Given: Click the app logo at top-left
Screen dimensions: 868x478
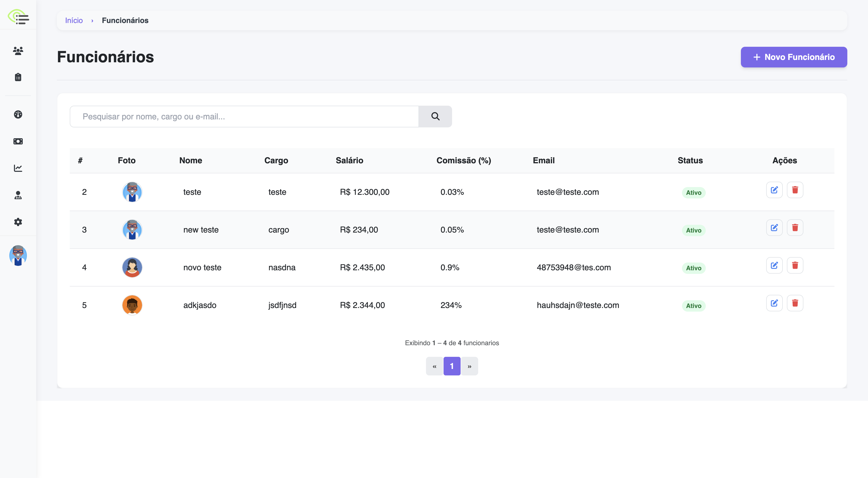Looking at the screenshot, I should pyautogui.click(x=19, y=17).
